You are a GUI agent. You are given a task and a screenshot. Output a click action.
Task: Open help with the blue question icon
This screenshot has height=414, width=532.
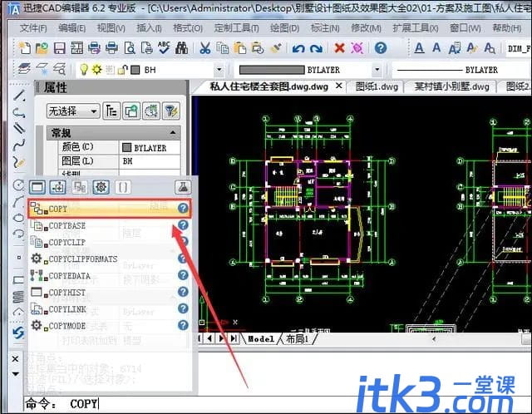pos(381,48)
